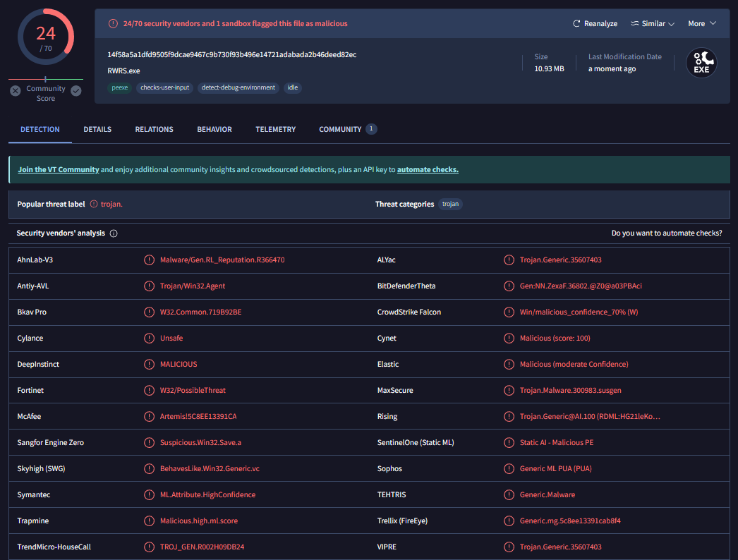This screenshot has height=560, width=738.
Task: Click the ML.Attribute.HighConfidence result
Action: (x=207, y=494)
